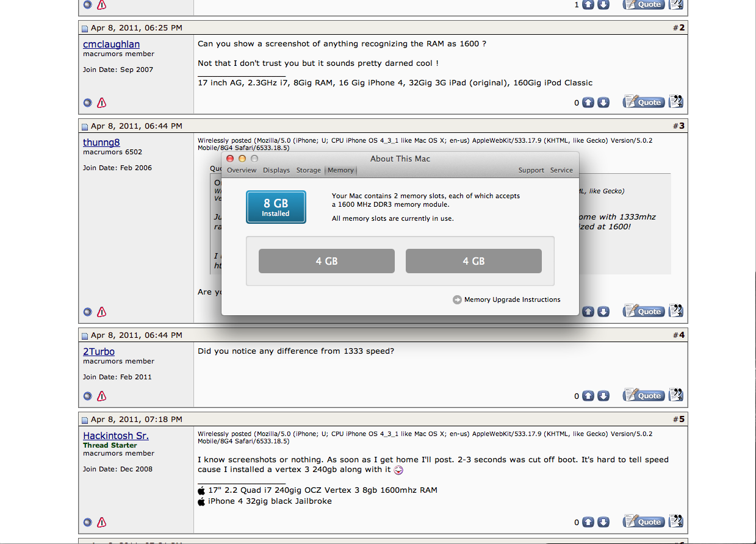Click the post icon beside 06:25 PM date
756x544 pixels.
tap(85, 28)
